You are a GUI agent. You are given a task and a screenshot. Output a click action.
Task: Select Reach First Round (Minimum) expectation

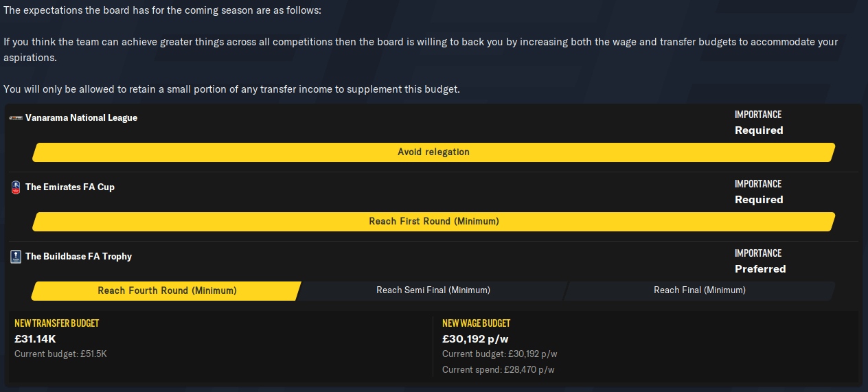433,222
